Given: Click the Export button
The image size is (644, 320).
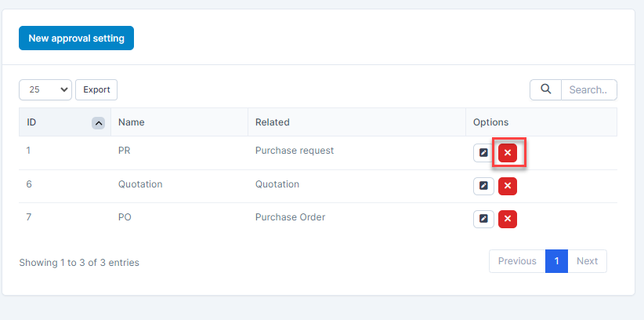Looking at the screenshot, I should pos(96,89).
